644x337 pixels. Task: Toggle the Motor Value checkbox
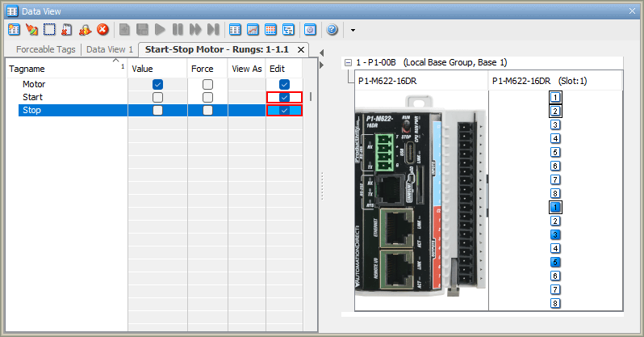(x=158, y=84)
